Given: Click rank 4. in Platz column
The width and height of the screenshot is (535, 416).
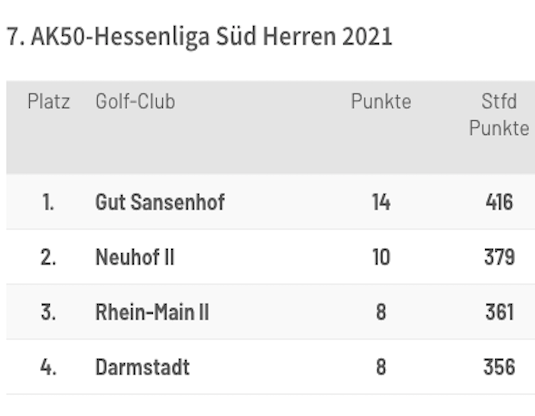Looking at the screenshot, I should point(48,367).
